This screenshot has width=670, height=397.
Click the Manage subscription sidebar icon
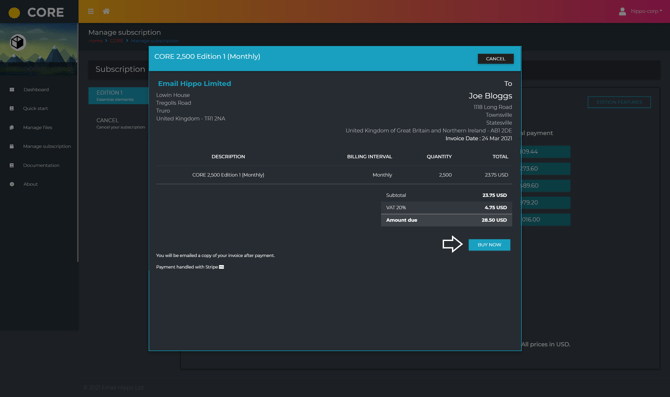(12, 146)
